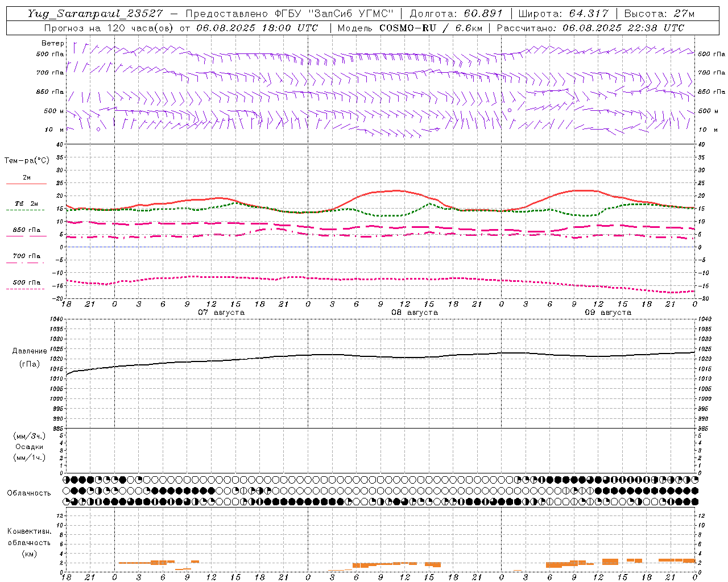The height and width of the screenshot is (582, 728).
Task: Select the text Предоставлено ФГБУ "ЗапСиб УГМС"
Action: coord(289,14)
